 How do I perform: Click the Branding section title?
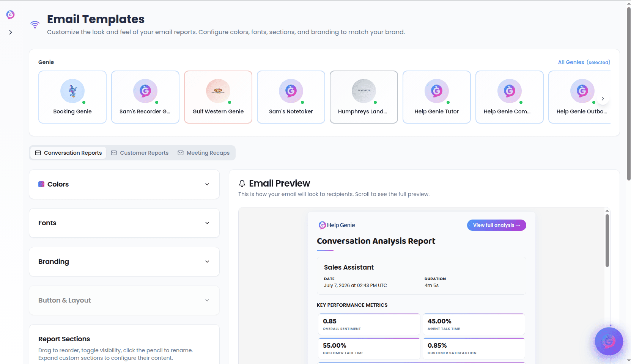(x=54, y=262)
